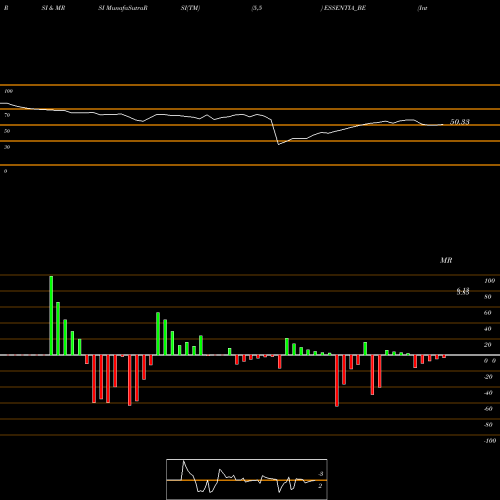Open the mini overview chart thumbnail at bottom

[x=247, y=479]
